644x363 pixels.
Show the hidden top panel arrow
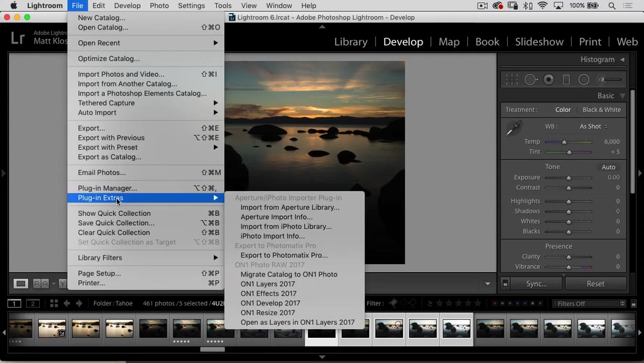[x=322, y=26]
